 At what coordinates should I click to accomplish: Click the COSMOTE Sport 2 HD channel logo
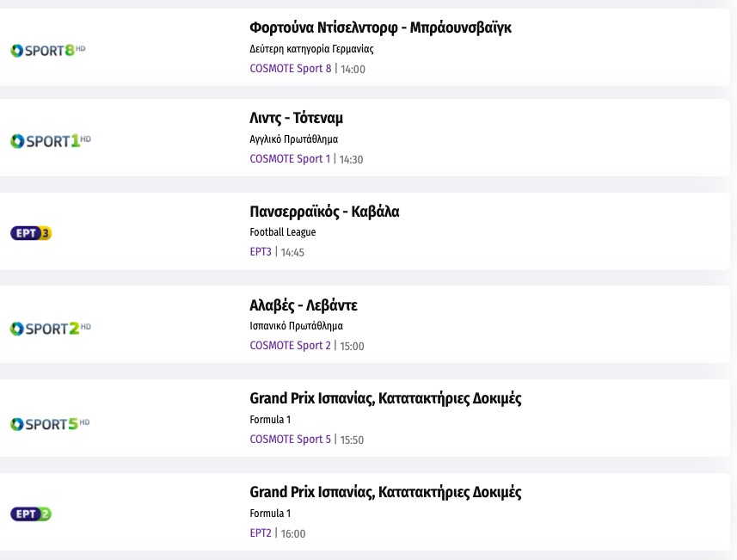tap(50, 329)
